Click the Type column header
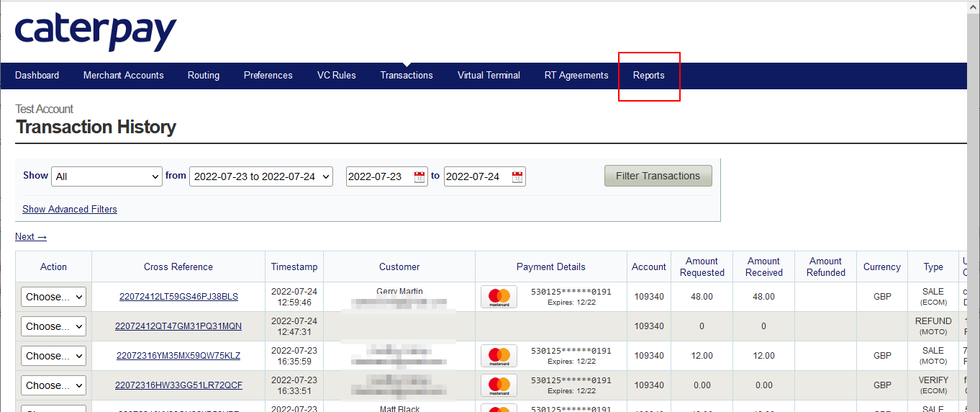Image resolution: width=980 pixels, height=412 pixels. coord(933,267)
